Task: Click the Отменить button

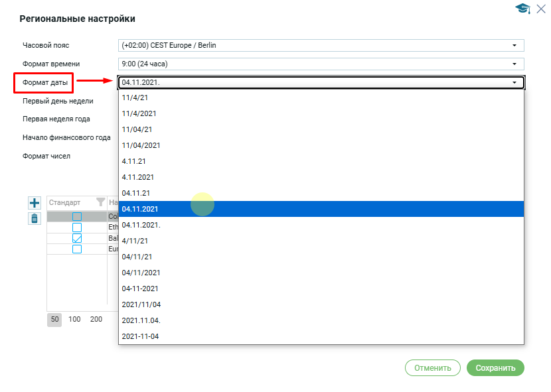Action: pyautogui.click(x=432, y=368)
